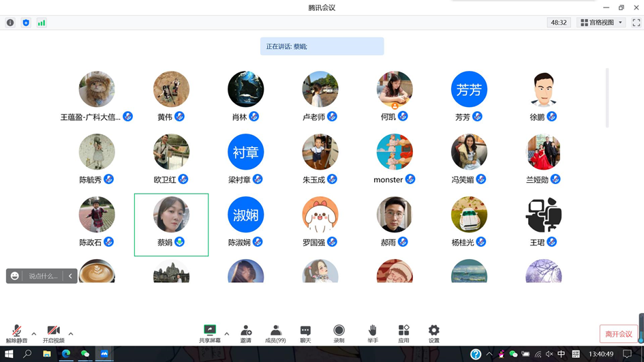Screen dimensions: 644x362
Task: Click WeChat icon in Windows taskbar
Action: (85, 354)
